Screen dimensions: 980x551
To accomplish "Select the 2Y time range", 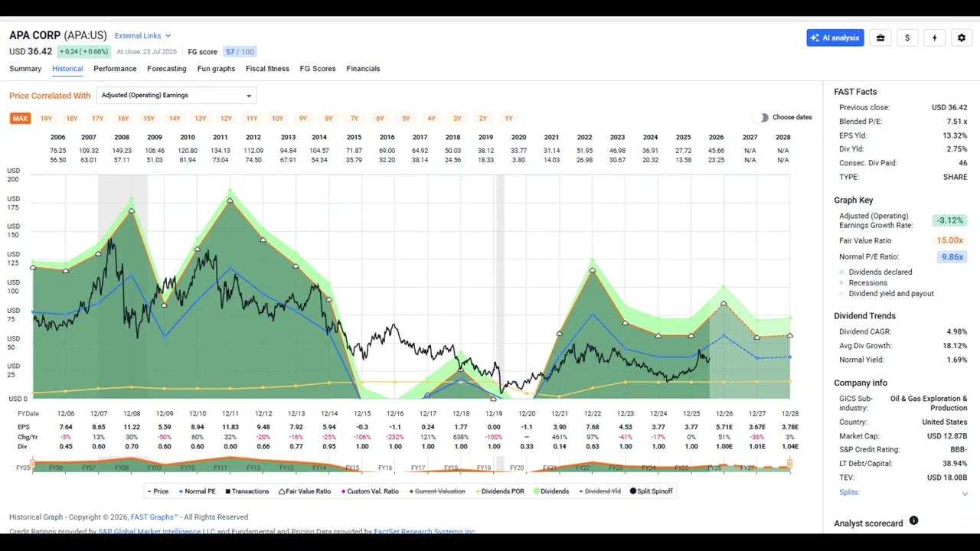I will 482,119.
